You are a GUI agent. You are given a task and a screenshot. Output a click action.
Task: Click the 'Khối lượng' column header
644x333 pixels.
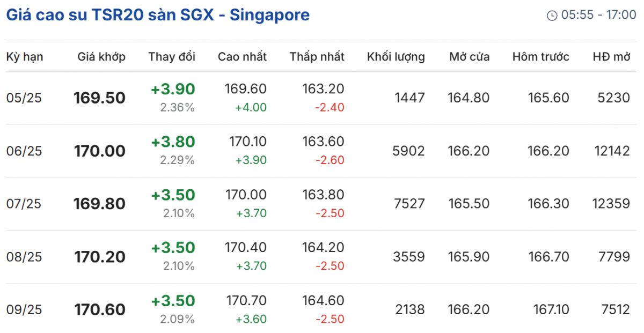click(396, 57)
